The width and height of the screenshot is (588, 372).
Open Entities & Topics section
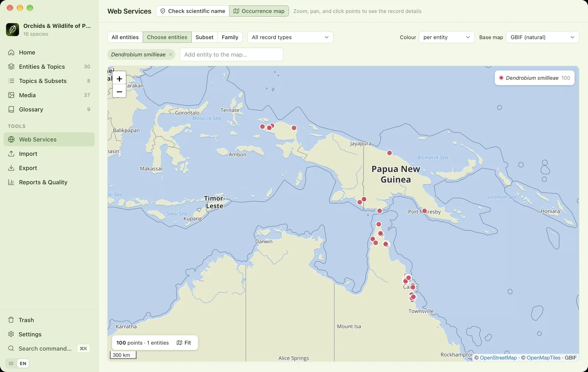pos(49,67)
